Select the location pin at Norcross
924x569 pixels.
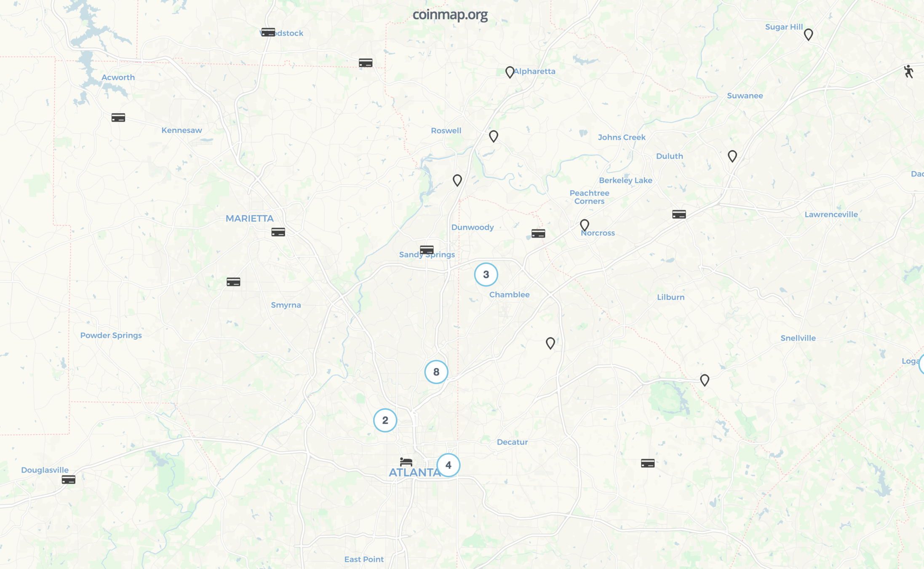point(584,225)
